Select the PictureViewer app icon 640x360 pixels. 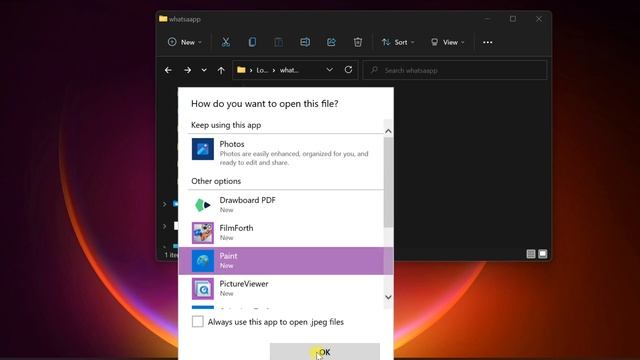[x=203, y=289]
